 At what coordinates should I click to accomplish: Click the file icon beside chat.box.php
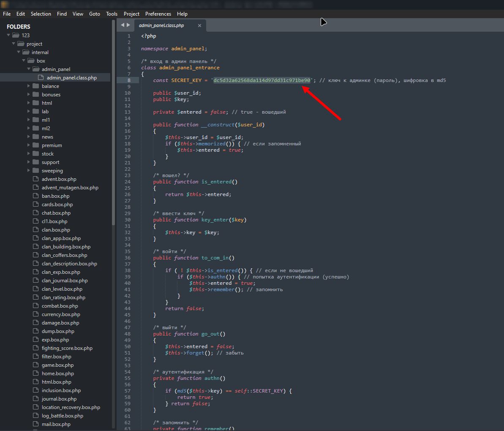36,213
